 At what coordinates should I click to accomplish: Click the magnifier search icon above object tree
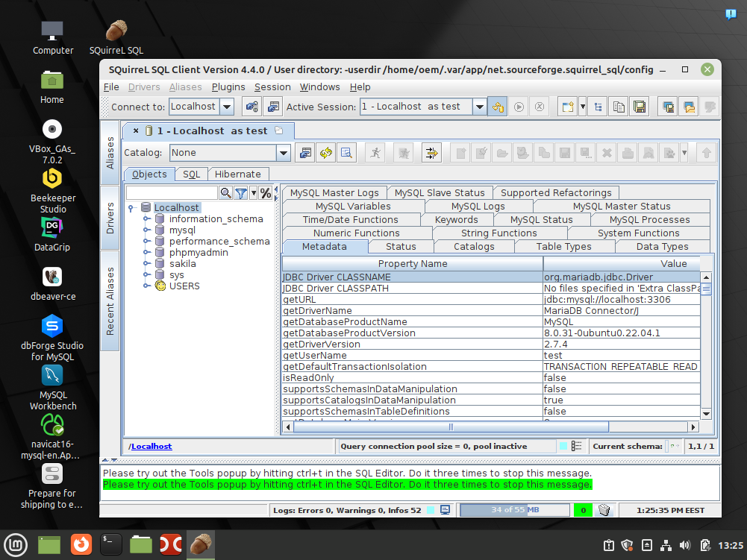[x=225, y=193]
